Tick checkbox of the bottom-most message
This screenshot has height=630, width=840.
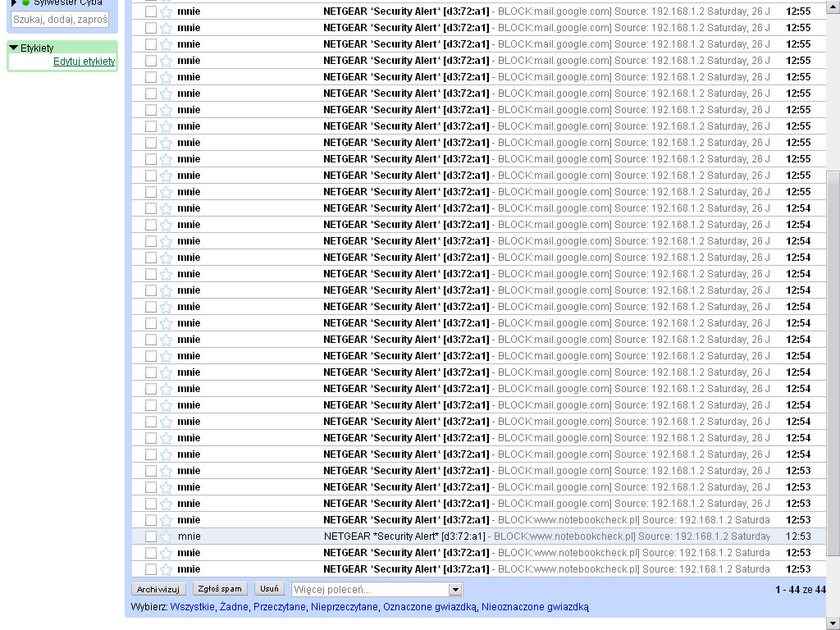click(151, 569)
